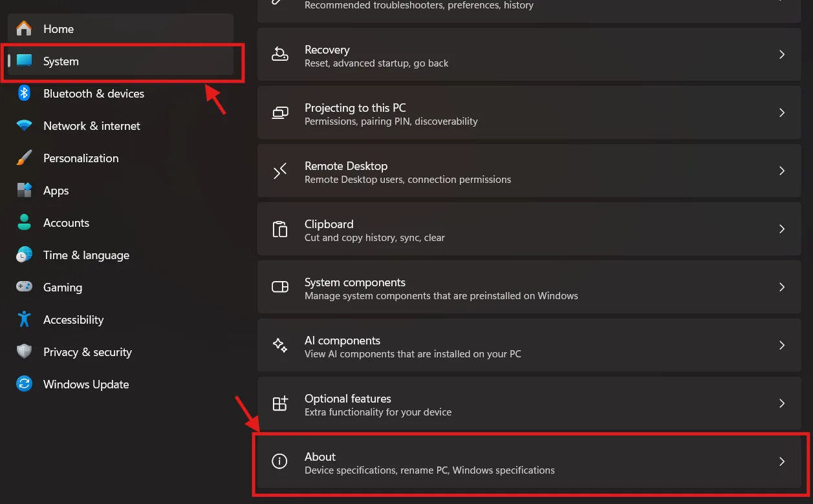
Task: Click the Clipboard icon
Action: 279,229
